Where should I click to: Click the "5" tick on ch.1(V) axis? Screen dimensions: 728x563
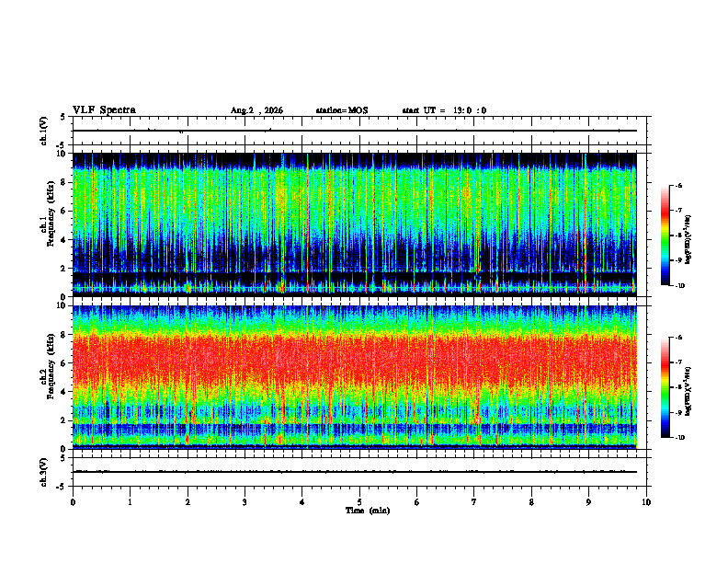coord(63,118)
